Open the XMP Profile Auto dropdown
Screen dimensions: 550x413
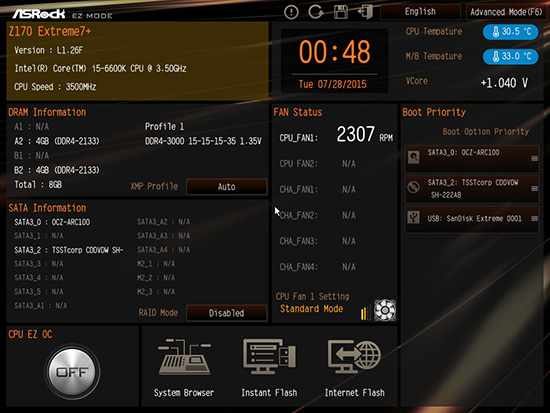pos(226,186)
